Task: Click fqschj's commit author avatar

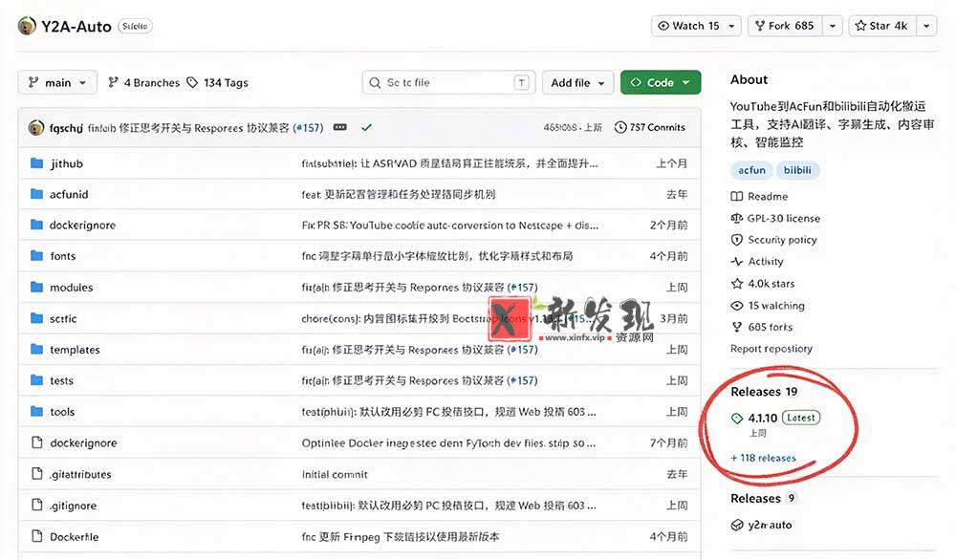Action: tap(36, 127)
